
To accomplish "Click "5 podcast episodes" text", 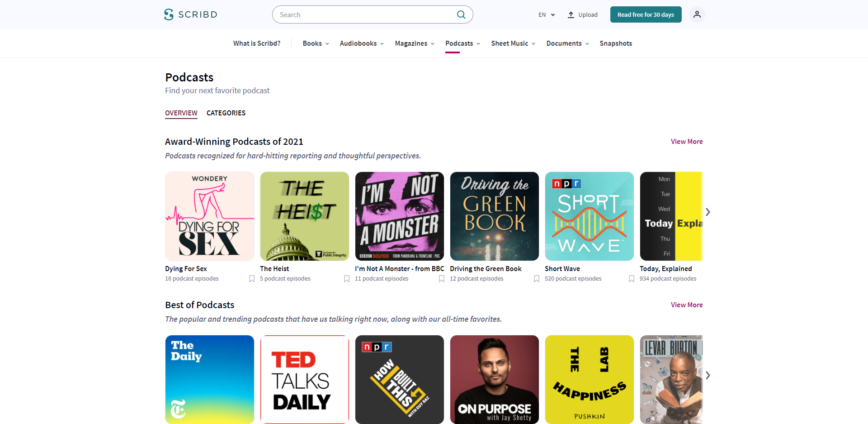I will tap(285, 279).
